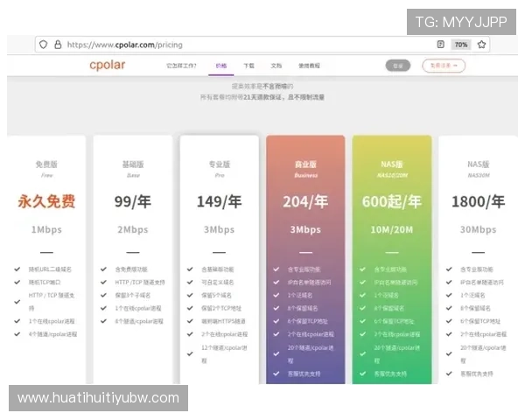Click the 永久免费 price text

tap(46, 201)
